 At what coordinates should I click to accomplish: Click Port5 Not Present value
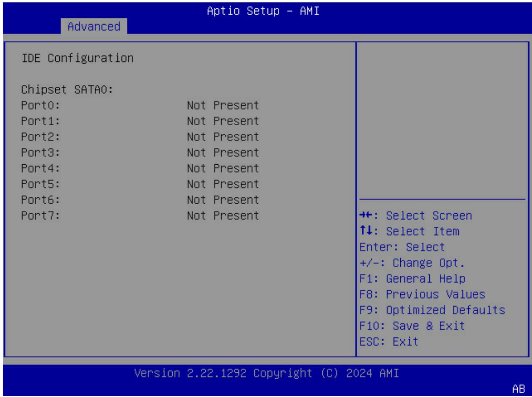223,184
